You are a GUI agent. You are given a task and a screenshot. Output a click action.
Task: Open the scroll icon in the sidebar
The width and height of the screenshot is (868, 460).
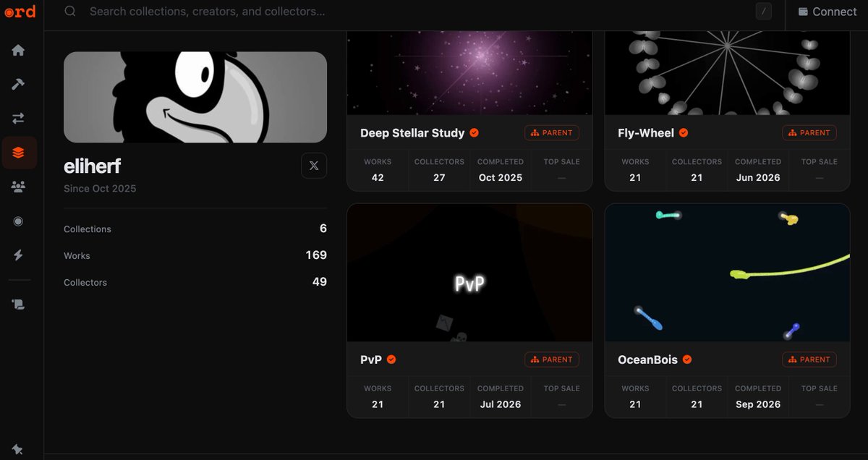[x=19, y=304]
